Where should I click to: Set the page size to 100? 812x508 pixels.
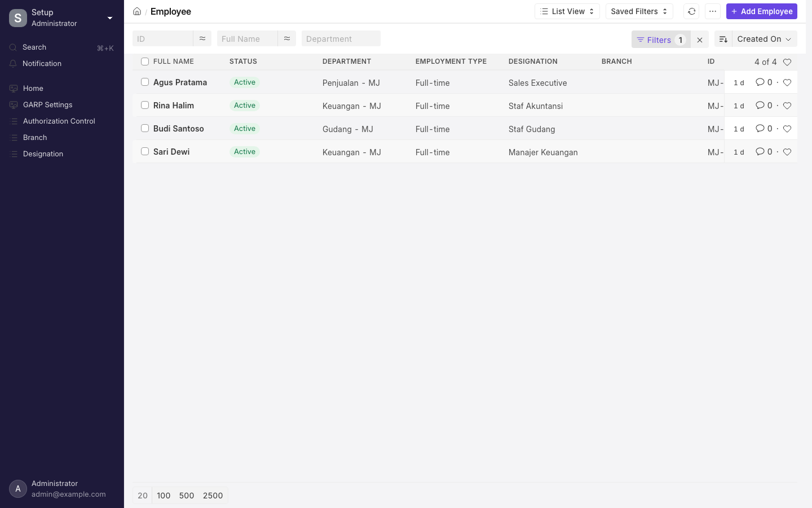[164, 496]
